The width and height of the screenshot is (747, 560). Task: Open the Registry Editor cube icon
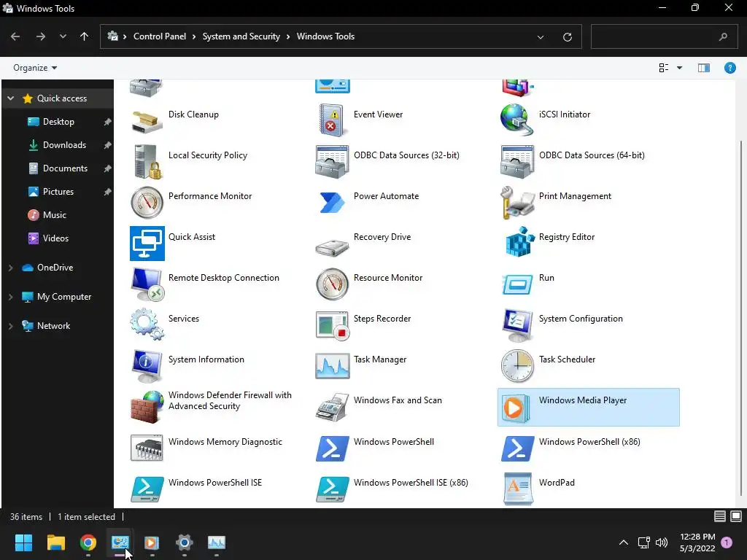[x=519, y=241]
